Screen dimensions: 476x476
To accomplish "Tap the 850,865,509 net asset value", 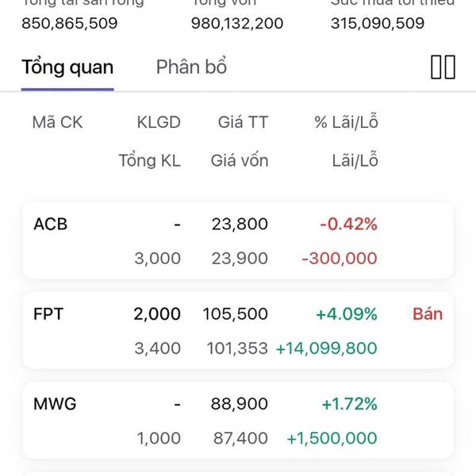I will 69,24.
